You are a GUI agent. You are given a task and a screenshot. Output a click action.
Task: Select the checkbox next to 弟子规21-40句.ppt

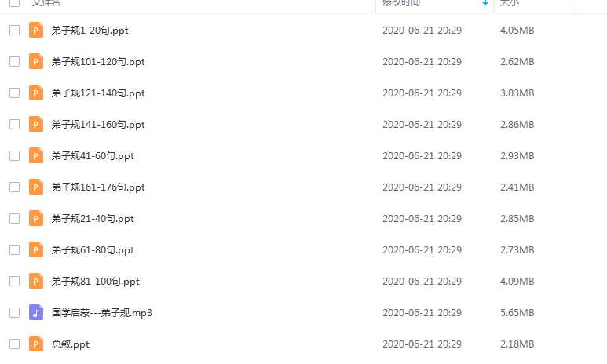tap(14, 218)
